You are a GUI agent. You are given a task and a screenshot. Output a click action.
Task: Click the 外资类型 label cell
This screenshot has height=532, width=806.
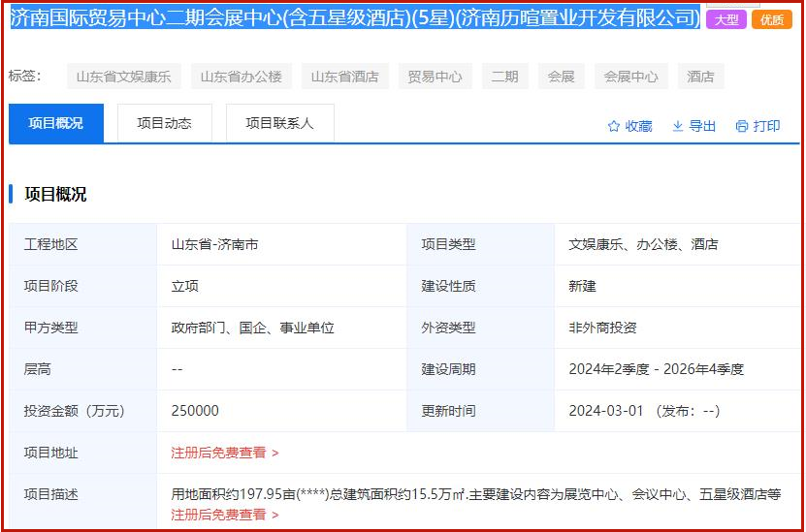tap(481, 328)
